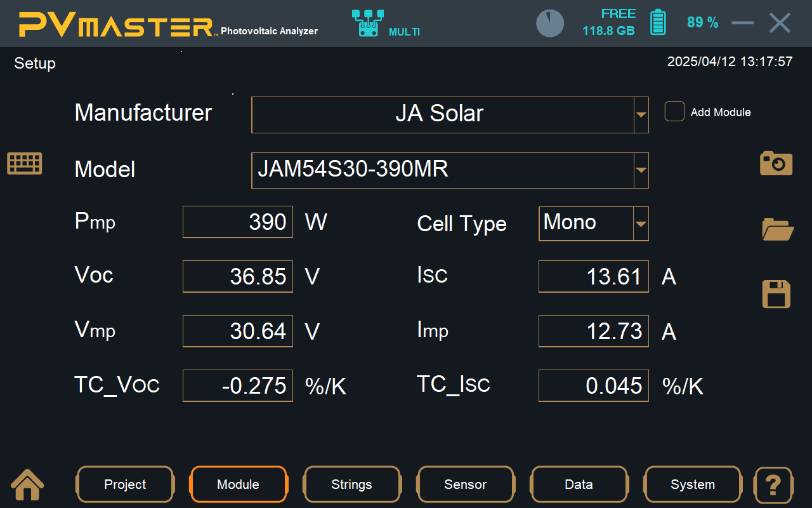Click the Setup heading label
Viewport: 812px width, 508px height.
pos(35,63)
